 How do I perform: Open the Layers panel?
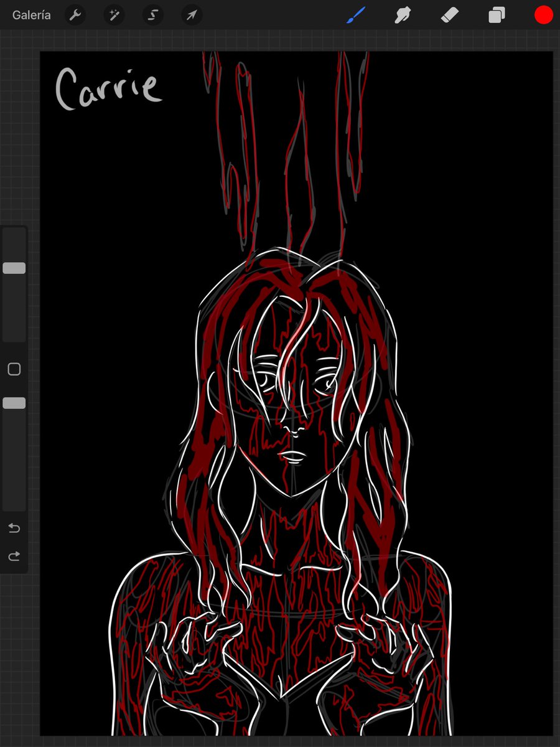497,15
